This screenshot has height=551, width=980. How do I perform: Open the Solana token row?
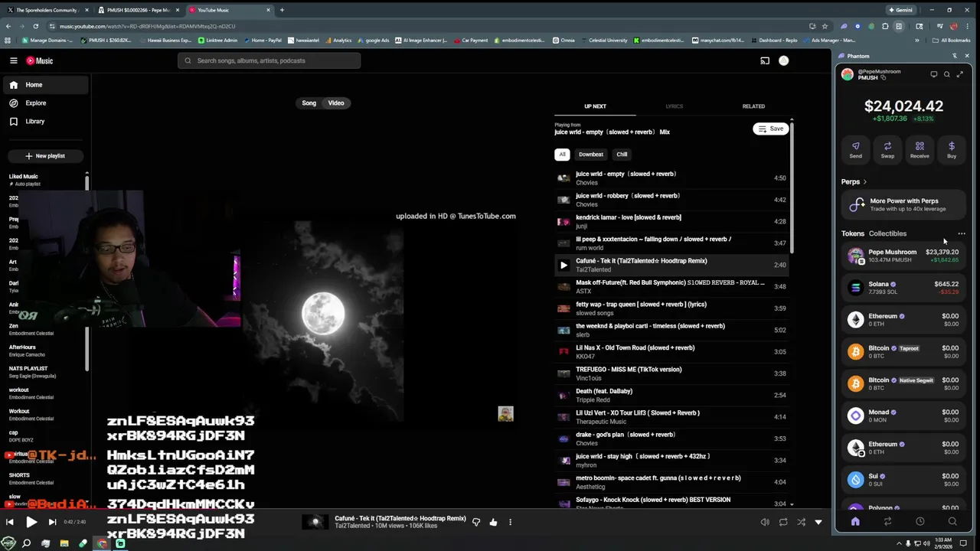point(903,288)
